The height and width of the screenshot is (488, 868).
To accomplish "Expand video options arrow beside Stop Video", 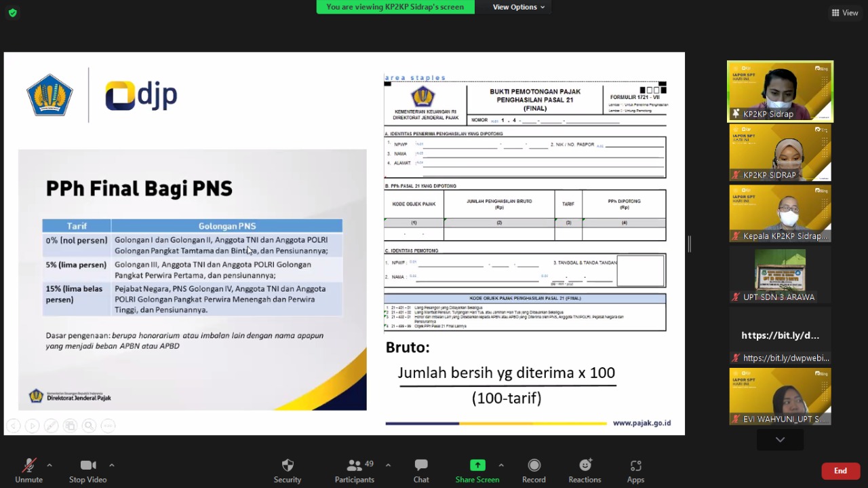I will coord(112,465).
